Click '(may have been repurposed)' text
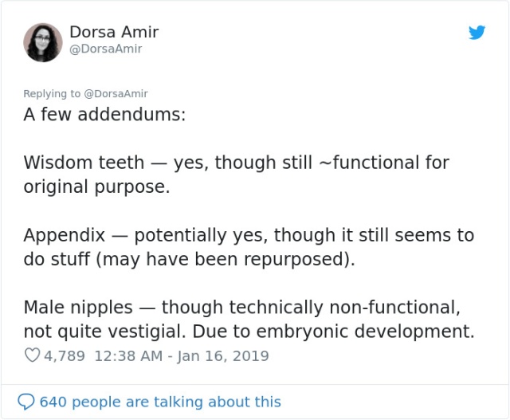 pyautogui.click(x=226, y=259)
